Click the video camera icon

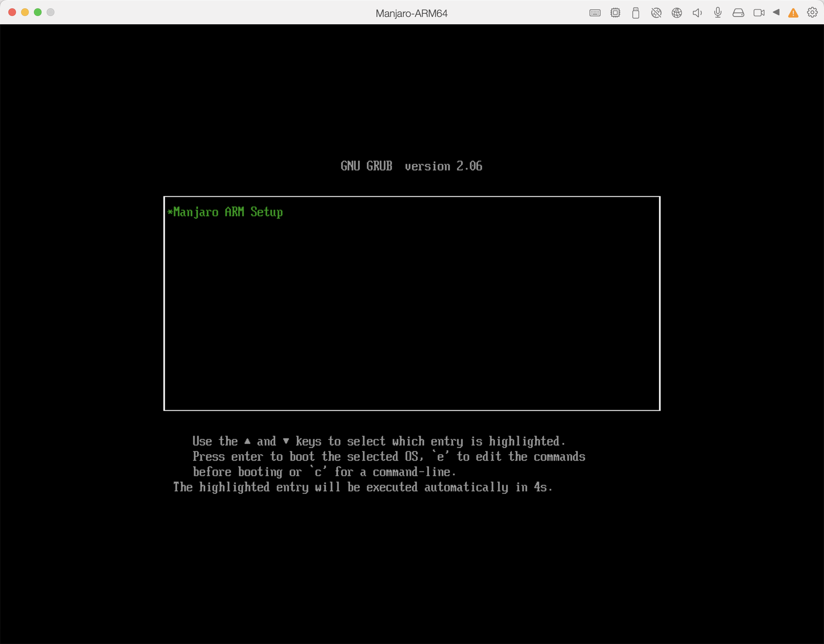pos(759,13)
